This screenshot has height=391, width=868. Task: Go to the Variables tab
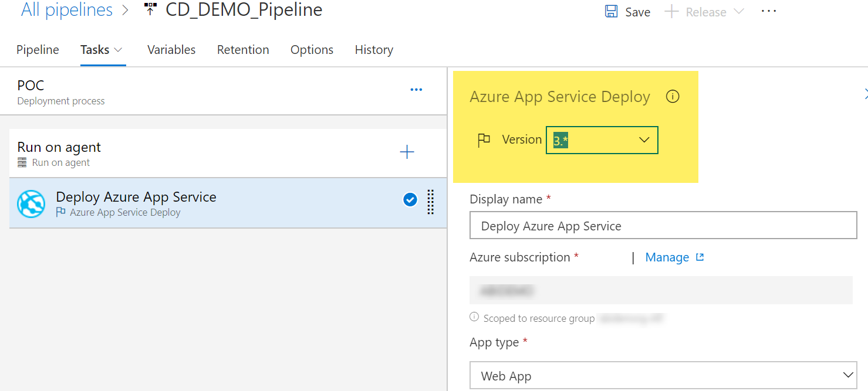pyautogui.click(x=171, y=50)
